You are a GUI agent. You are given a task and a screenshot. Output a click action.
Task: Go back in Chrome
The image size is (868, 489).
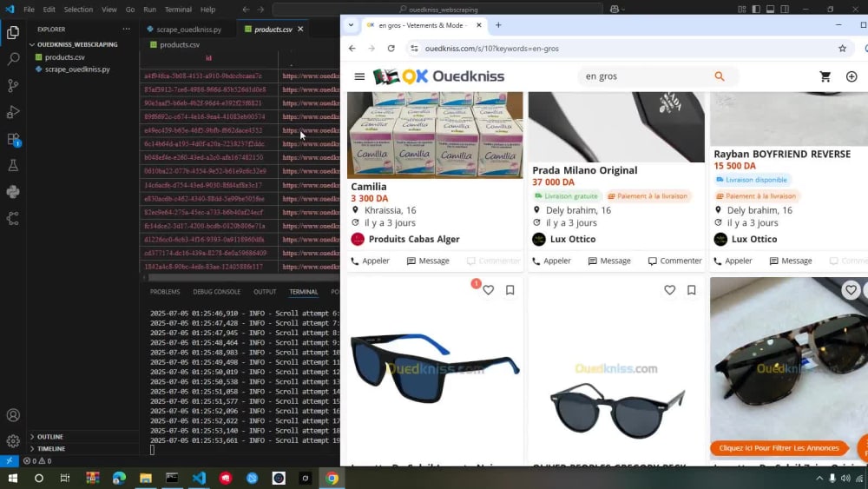[352, 48]
